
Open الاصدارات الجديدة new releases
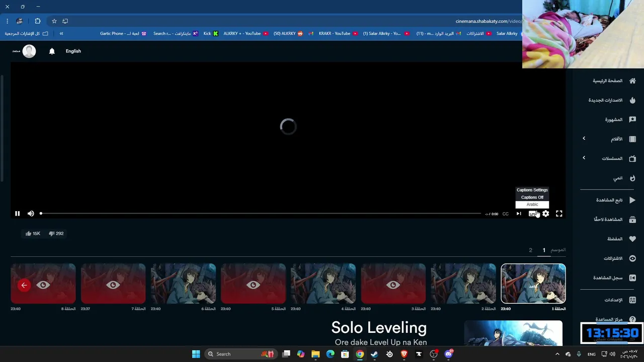pyautogui.click(x=612, y=100)
